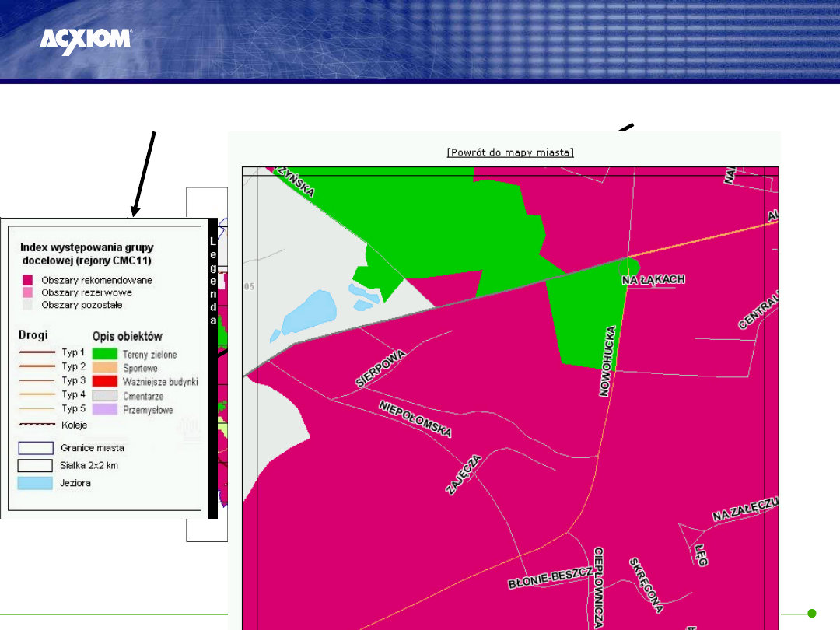Click the Przemysłowe purple legend swatch
840x630 pixels.
point(103,410)
